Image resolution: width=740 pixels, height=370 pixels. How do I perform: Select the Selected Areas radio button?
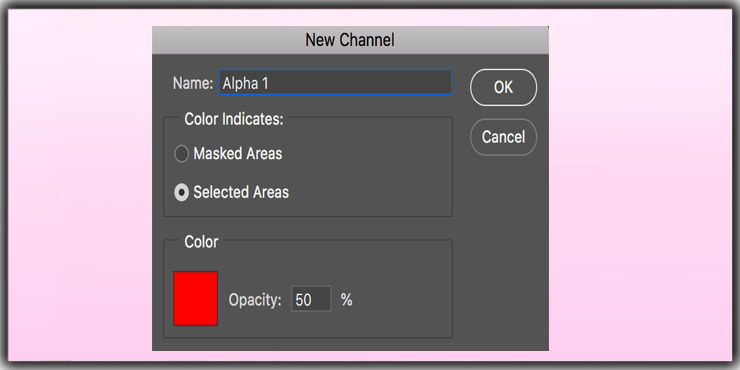pos(181,192)
